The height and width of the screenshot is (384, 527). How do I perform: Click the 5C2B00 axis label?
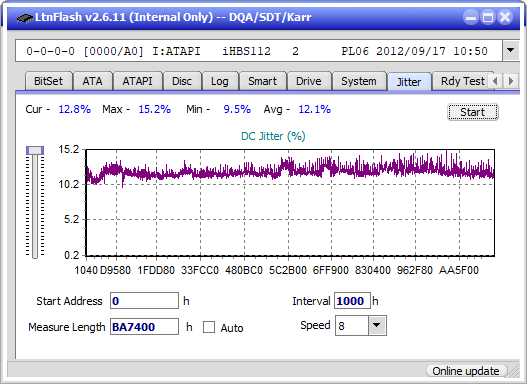pyautogui.click(x=288, y=270)
